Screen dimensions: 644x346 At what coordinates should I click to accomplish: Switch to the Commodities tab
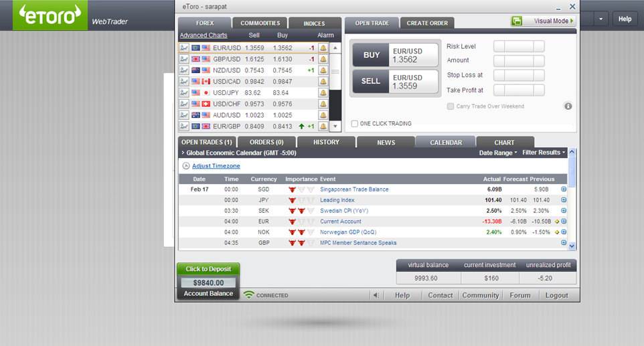click(x=260, y=23)
